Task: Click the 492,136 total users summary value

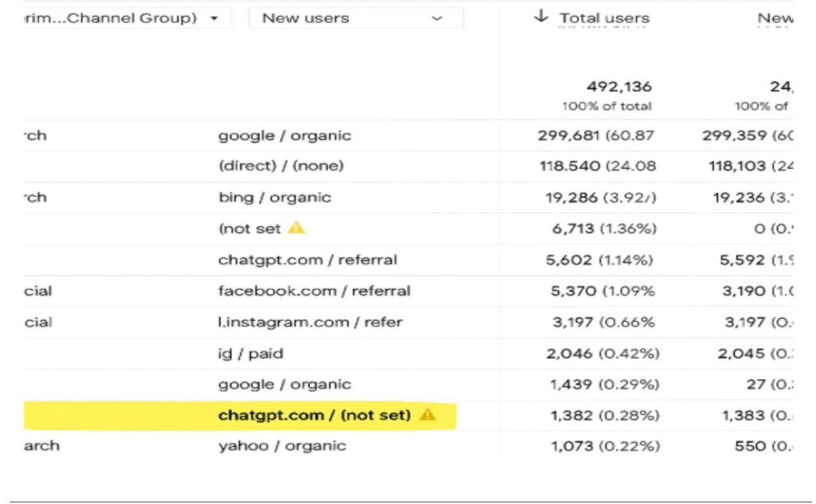Action: [618, 87]
